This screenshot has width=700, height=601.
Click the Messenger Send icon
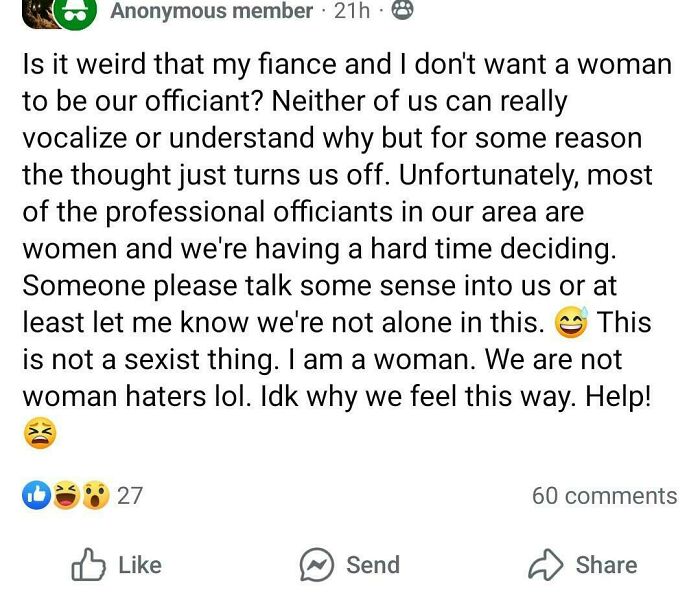point(317,565)
